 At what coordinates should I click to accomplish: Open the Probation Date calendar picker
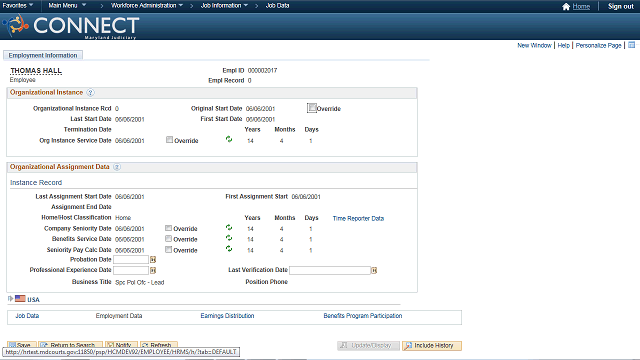point(153,260)
